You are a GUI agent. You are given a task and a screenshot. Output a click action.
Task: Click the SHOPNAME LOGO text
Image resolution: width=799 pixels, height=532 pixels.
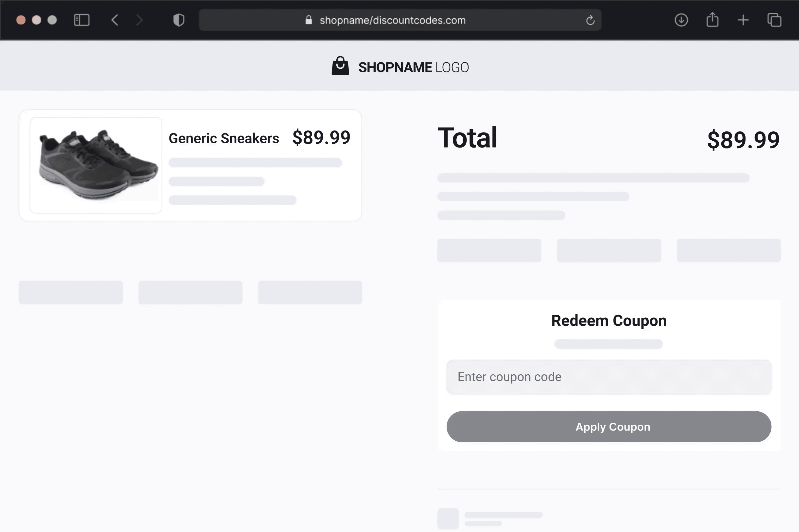[413, 67]
